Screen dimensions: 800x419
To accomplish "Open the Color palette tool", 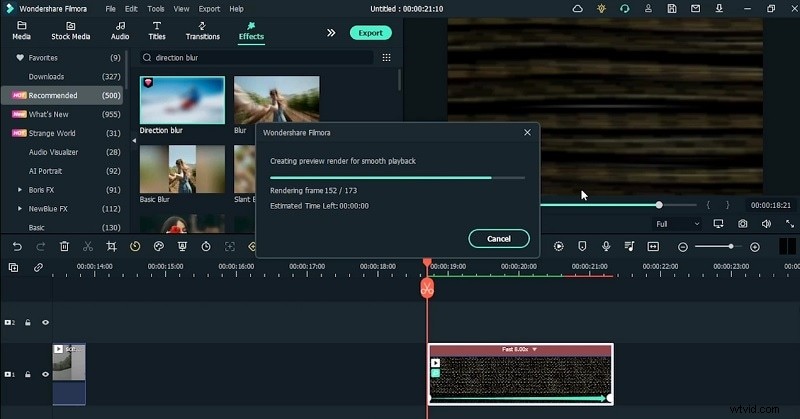I will point(159,247).
